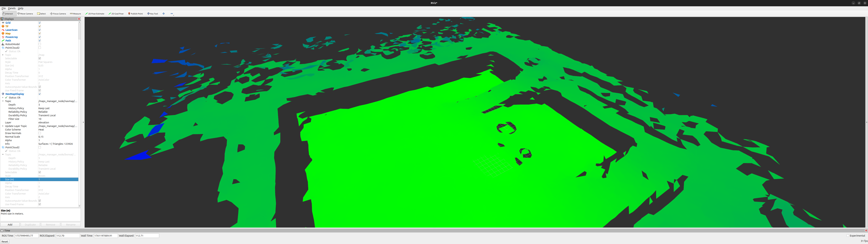Select the 2D Pose Estimate tool
Viewport: 868px width, 244px height.
point(95,14)
